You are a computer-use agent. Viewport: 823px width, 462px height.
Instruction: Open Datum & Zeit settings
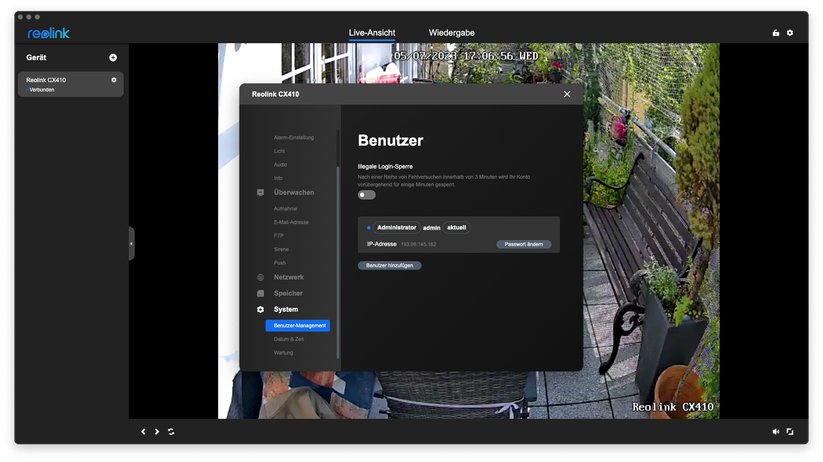pos(289,339)
